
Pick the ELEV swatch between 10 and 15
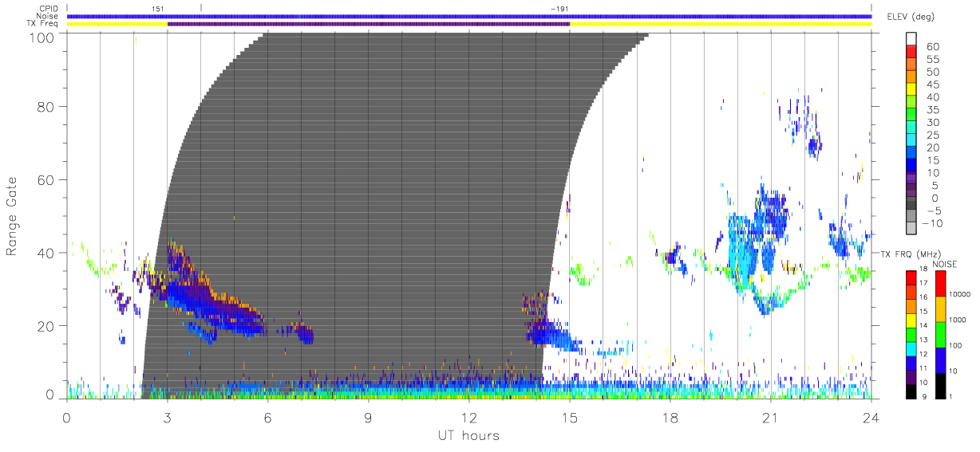point(911,167)
